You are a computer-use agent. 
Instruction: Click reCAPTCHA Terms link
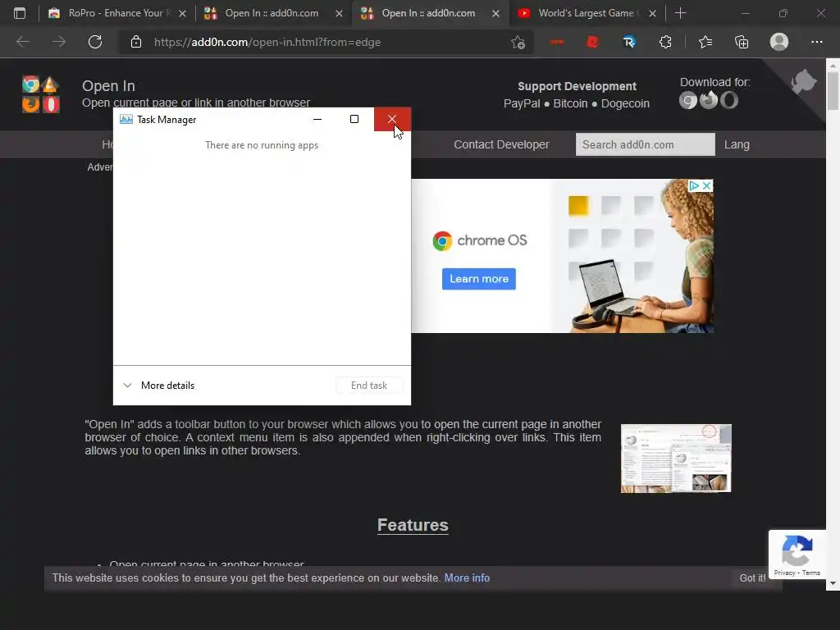tap(811, 573)
